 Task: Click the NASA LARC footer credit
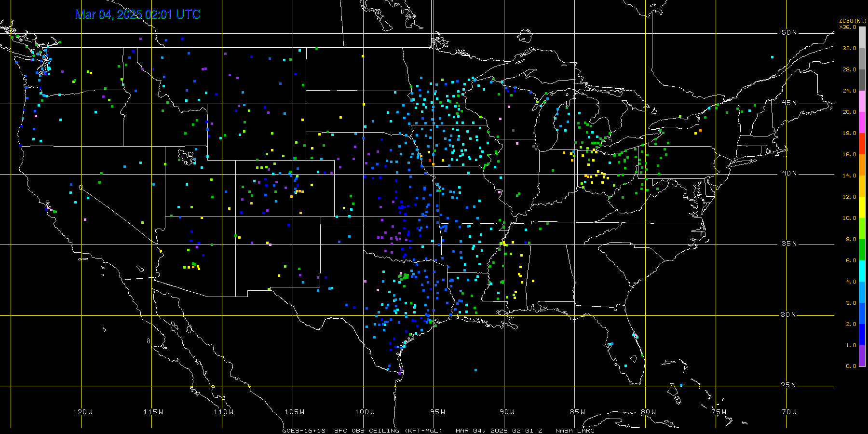pos(575,431)
